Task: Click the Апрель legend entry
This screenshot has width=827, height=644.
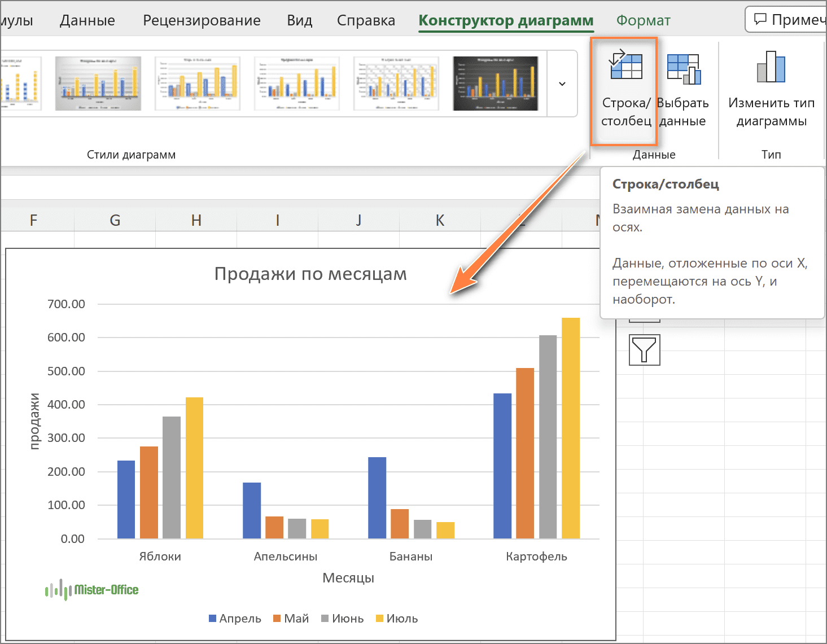Action: pyautogui.click(x=235, y=619)
